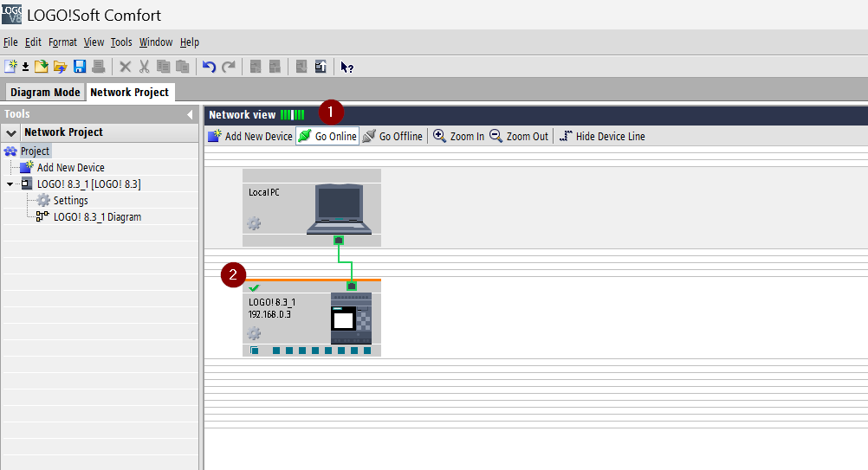
Task: Open the View menu
Action: pyautogui.click(x=94, y=42)
